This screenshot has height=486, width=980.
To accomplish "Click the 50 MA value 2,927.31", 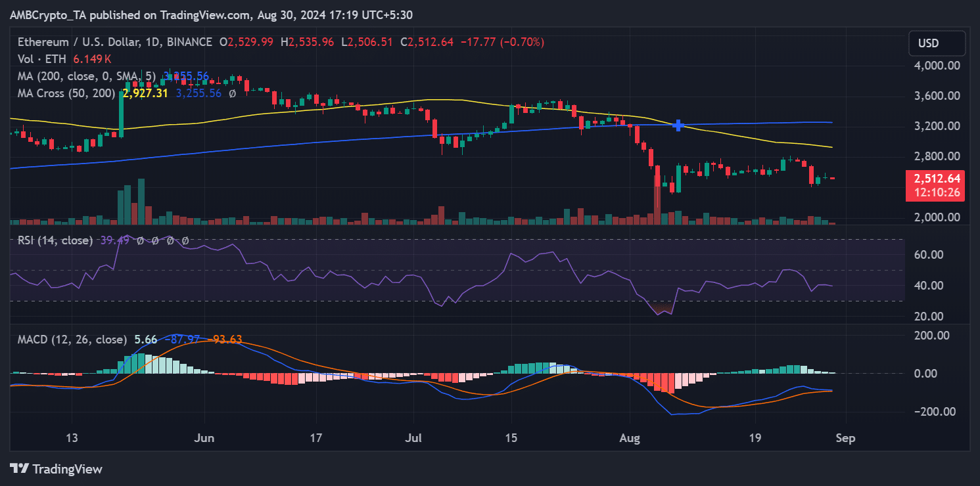I will (x=147, y=93).
